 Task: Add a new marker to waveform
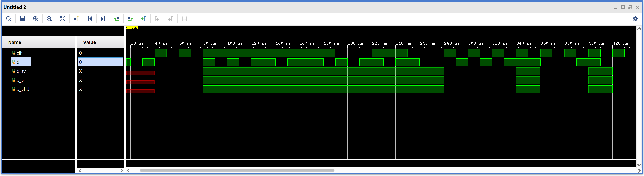click(143, 19)
